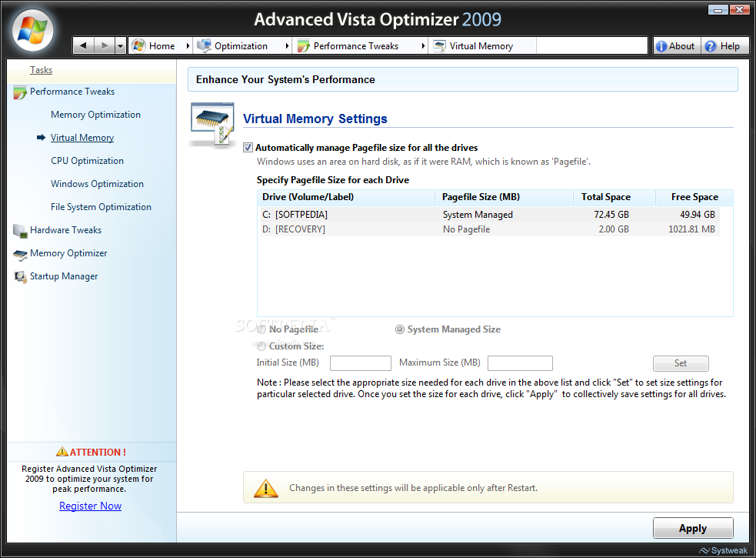
Task: Sort by Total Space column header
Action: 614,197
